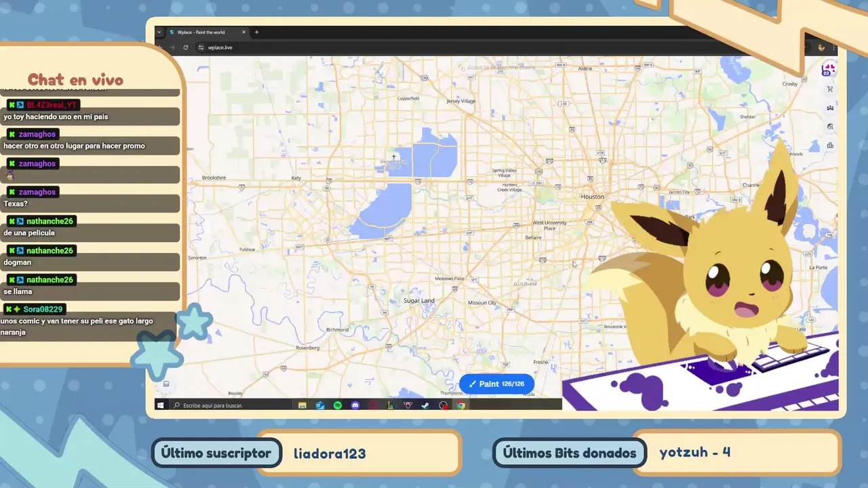Open the Windows Start menu
This screenshot has width=868, height=488.
(x=161, y=405)
